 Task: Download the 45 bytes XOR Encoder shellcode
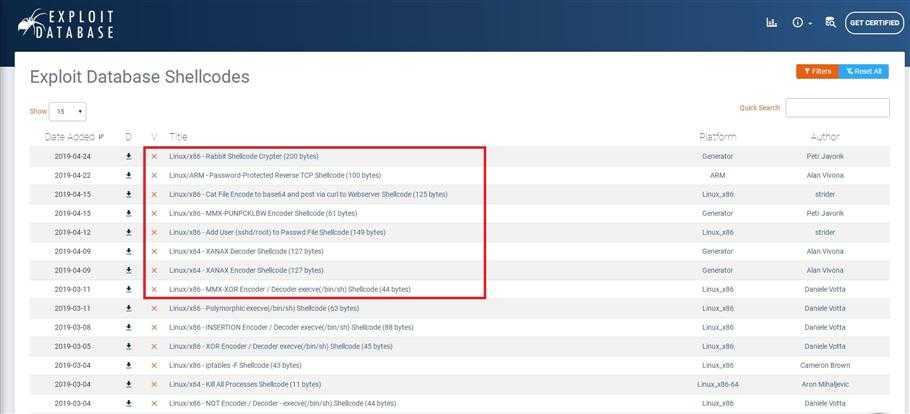[128, 346]
